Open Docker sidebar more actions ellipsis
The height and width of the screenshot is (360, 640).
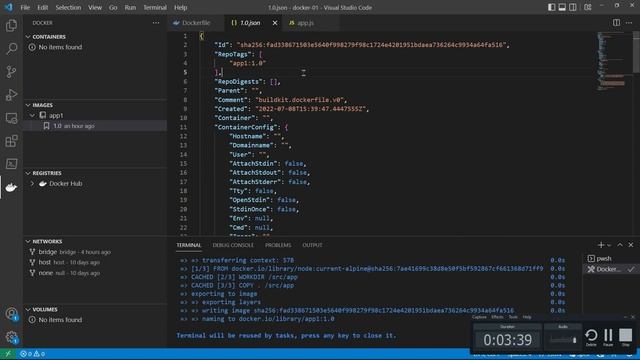point(156,23)
